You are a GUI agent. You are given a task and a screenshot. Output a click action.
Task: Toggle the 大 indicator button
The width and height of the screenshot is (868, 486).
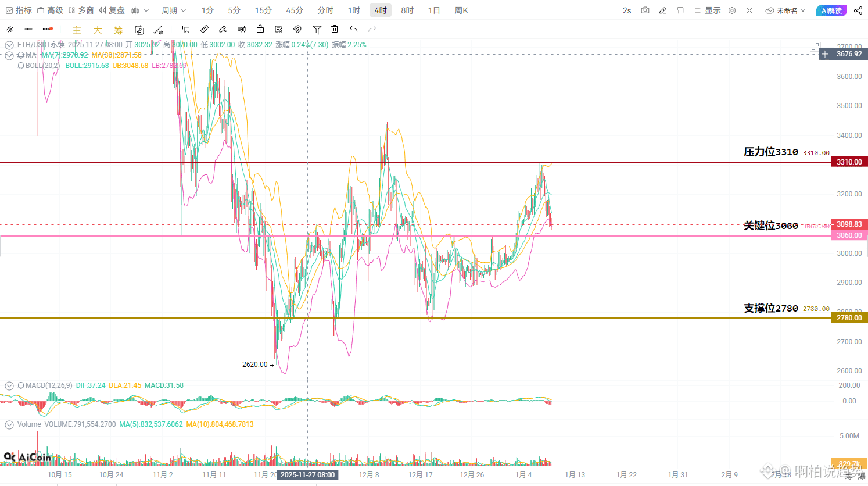(98, 30)
